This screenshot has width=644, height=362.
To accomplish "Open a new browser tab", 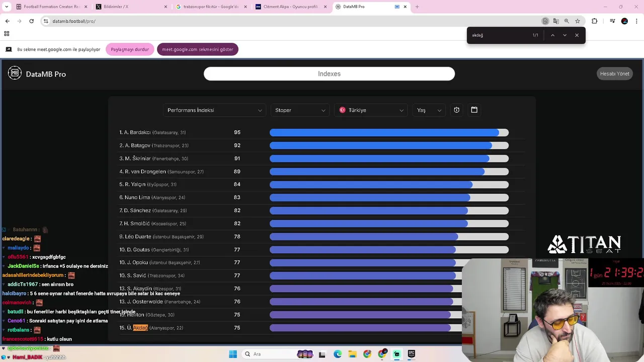I will [417, 7].
